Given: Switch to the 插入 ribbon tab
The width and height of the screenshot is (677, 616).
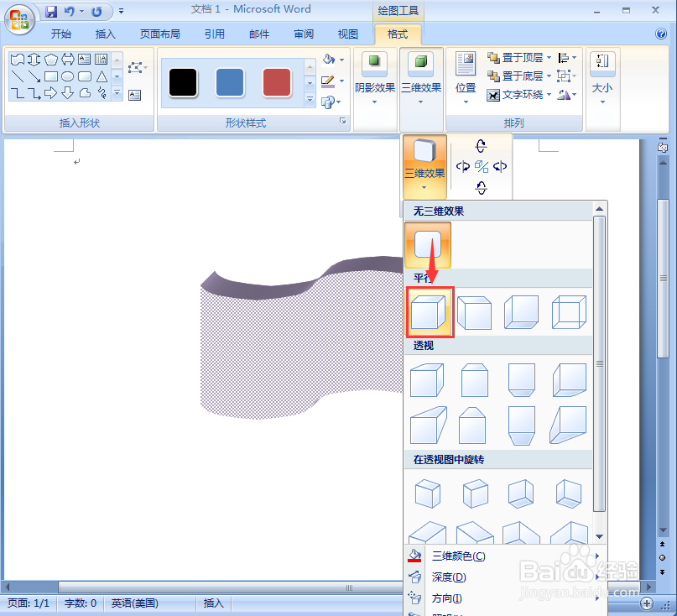Looking at the screenshot, I should [x=106, y=34].
